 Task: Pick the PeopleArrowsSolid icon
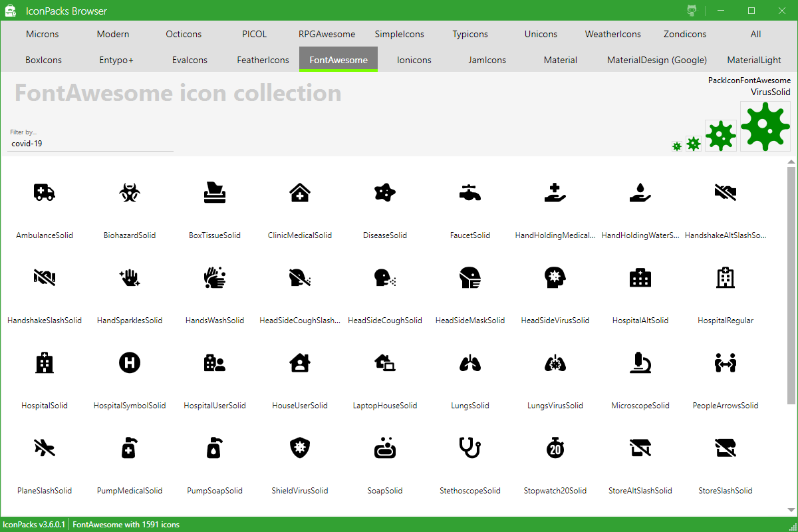(x=726, y=363)
